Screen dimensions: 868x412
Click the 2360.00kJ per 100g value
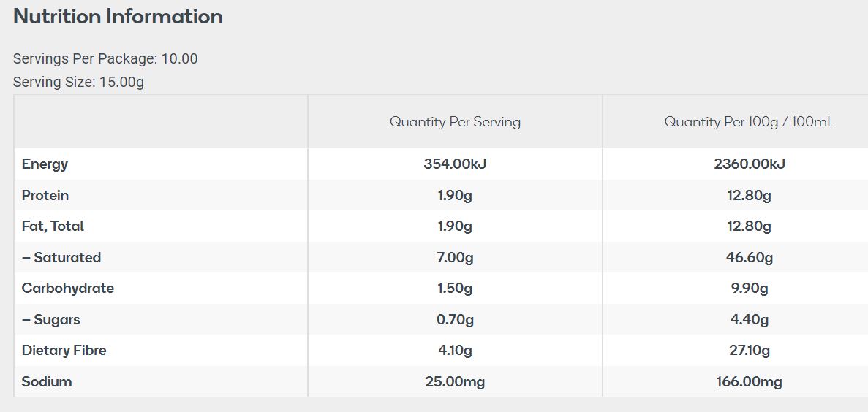pos(749,164)
